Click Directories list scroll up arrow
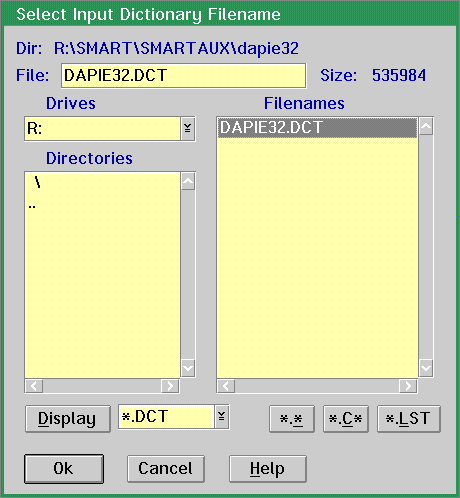Screen dimensions: 460x498 coord(188,182)
